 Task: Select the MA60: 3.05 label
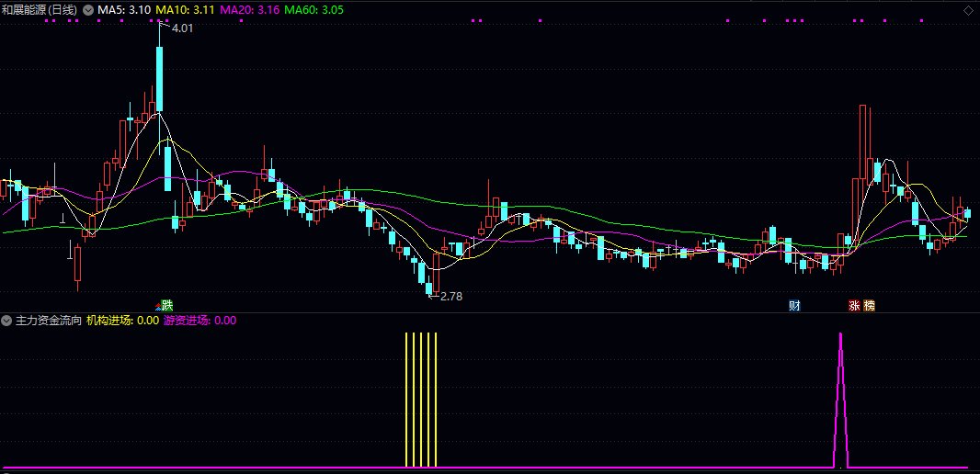[x=313, y=10]
